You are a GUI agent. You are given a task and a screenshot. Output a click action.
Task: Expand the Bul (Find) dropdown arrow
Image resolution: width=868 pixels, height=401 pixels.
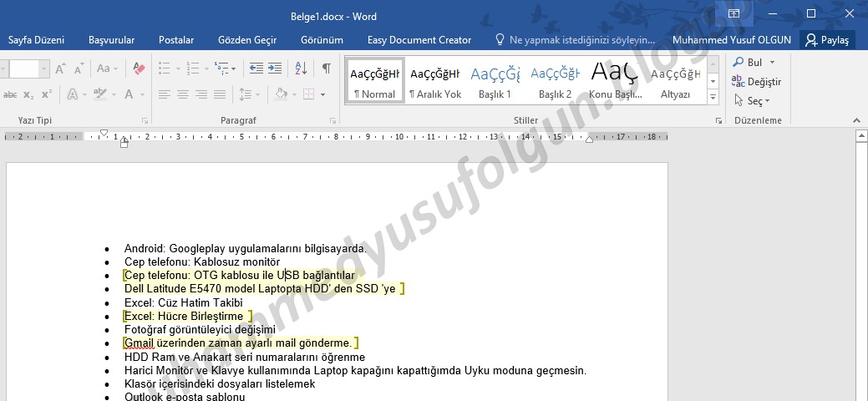pyautogui.click(x=772, y=63)
